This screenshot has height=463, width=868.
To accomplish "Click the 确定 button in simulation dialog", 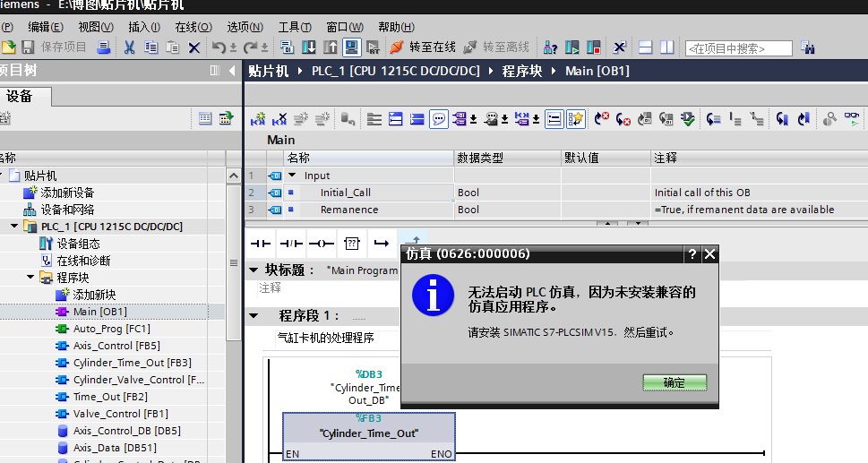I will pyautogui.click(x=674, y=382).
